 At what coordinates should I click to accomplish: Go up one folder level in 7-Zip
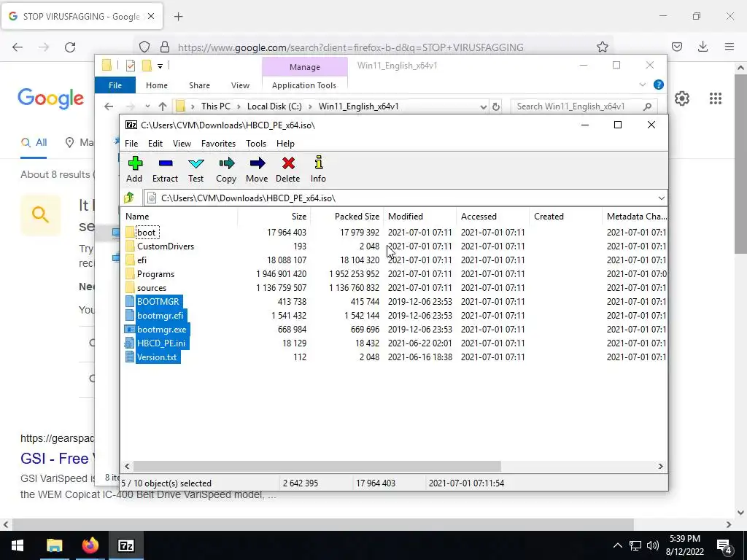pyautogui.click(x=129, y=198)
